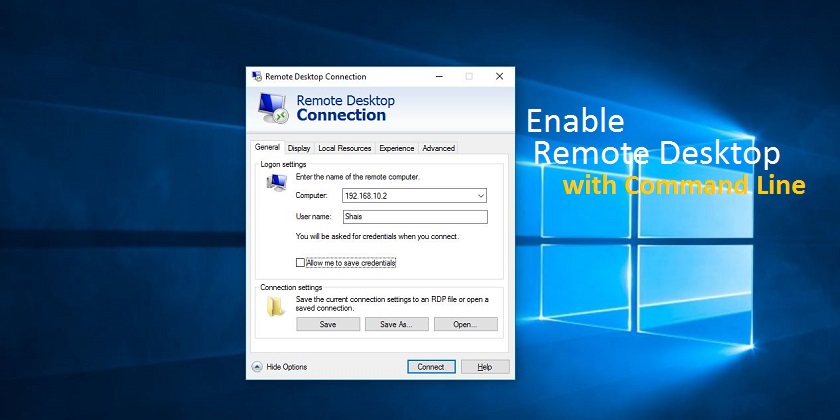
Task: Collapse options with Hide Options arrow icon
Action: point(257,367)
